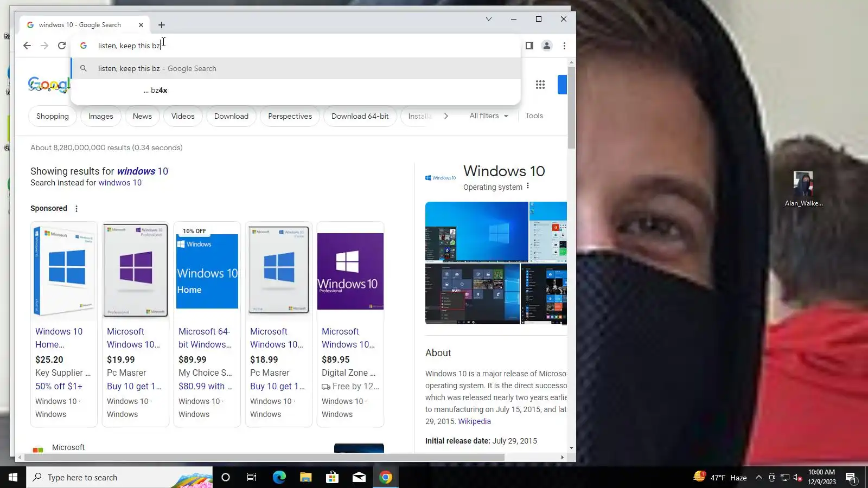Show hidden system tray icons
The height and width of the screenshot is (488, 868).
pyautogui.click(x=759, y=478)
